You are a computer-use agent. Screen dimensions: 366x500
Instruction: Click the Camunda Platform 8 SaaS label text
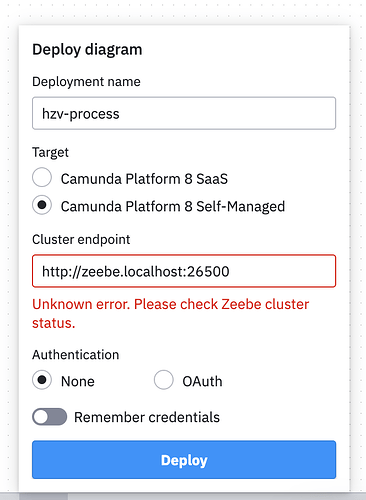coord(144,179)
